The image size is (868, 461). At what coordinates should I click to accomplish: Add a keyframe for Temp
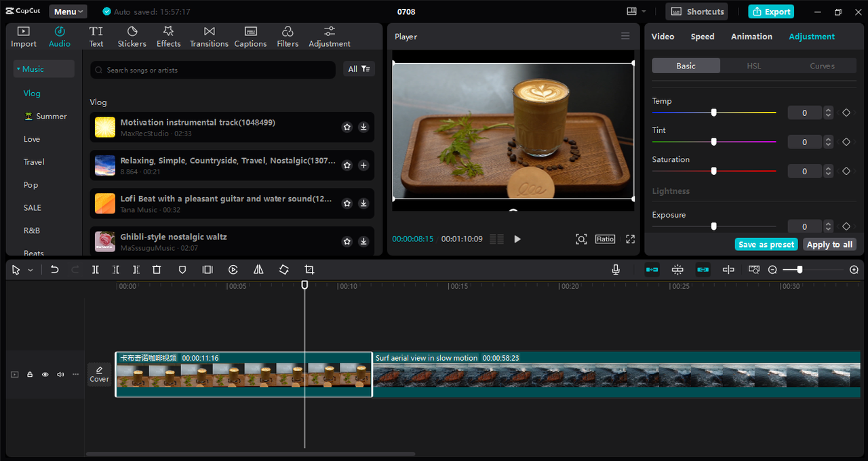click(x=846, y=113)
